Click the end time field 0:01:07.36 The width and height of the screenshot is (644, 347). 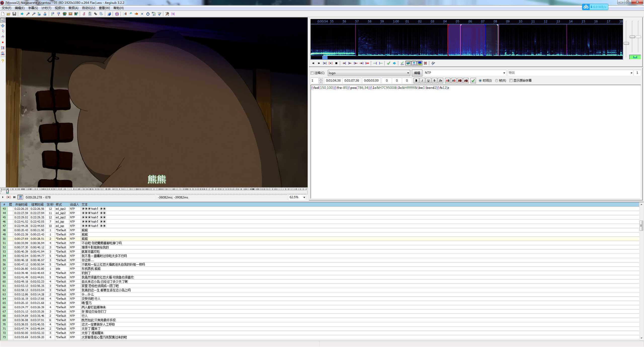pos(351,81)
